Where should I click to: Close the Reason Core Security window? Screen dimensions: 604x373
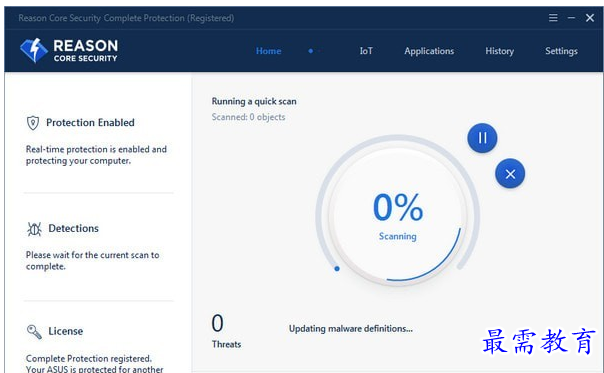point(590,18)
